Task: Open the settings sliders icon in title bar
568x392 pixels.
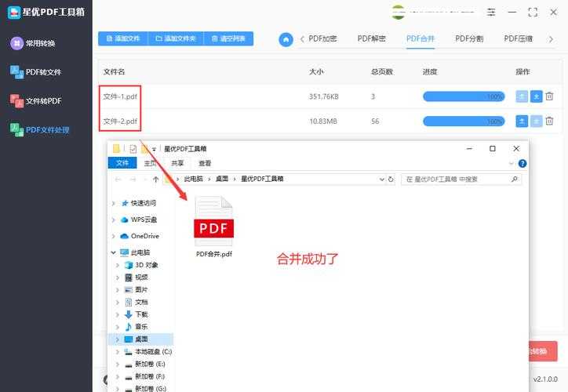Action: click(491, 13)
